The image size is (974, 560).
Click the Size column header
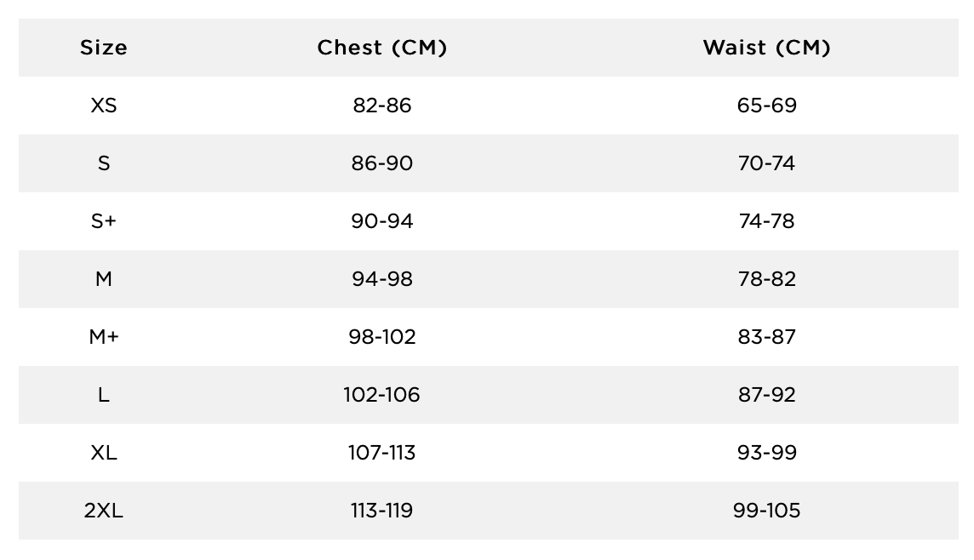(104, 48)
